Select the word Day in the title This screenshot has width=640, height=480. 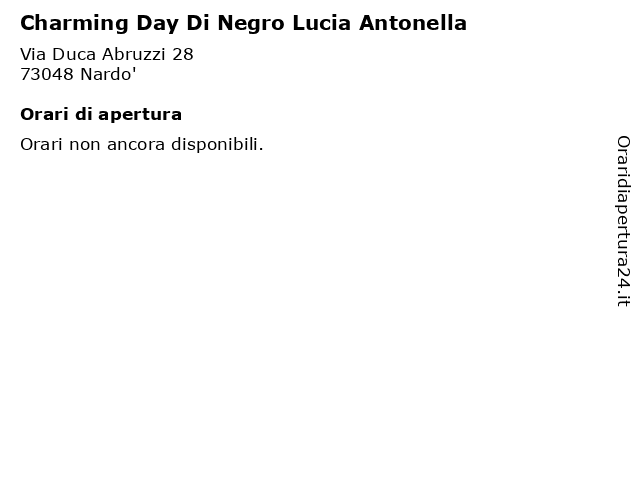pos(157,24)
